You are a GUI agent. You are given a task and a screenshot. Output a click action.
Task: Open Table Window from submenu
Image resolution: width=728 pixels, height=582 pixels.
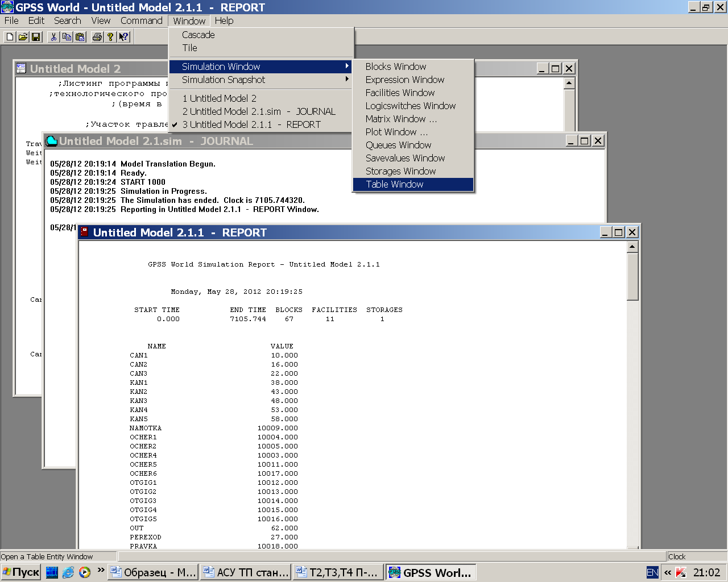[x=413, y=184]
